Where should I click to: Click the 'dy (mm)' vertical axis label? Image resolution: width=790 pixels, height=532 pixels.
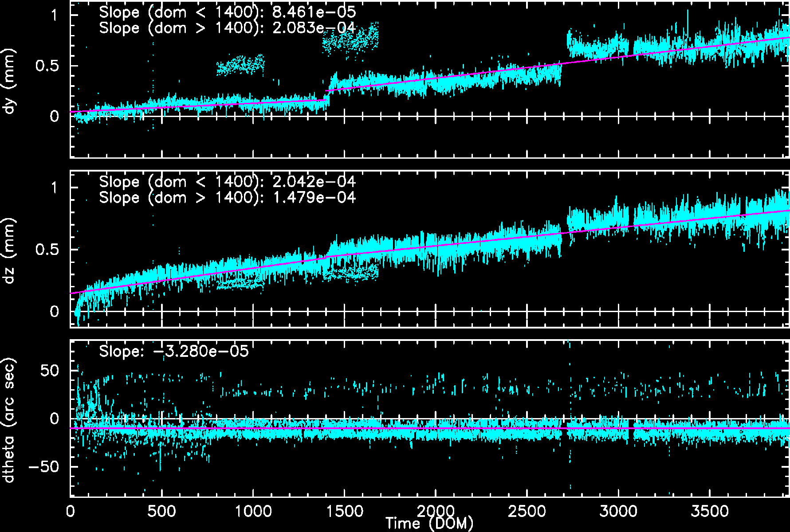pos(9,81)
